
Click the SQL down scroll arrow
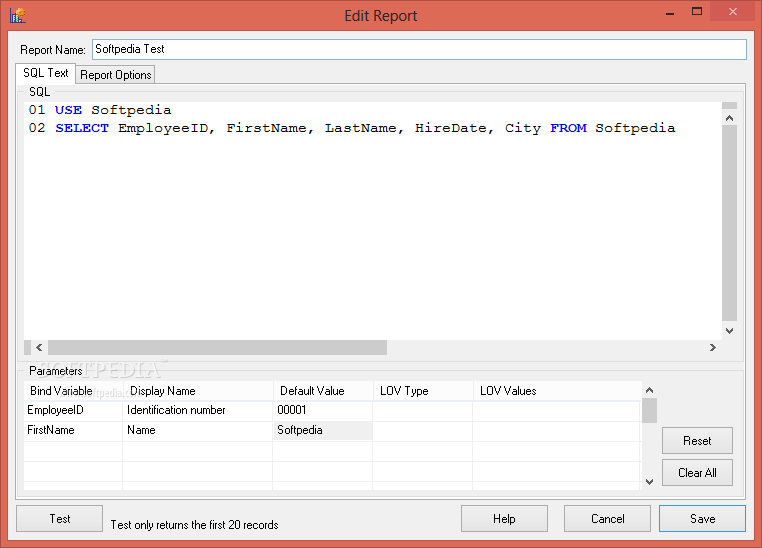(729, 330)
